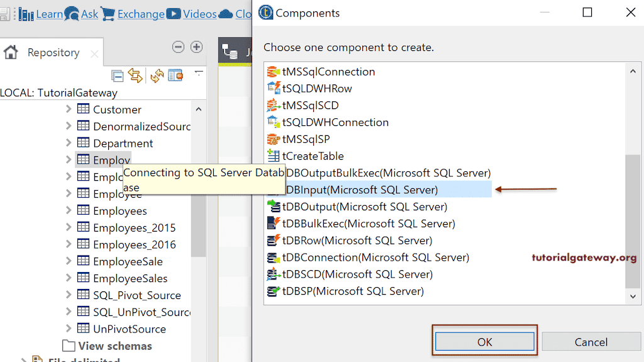This screenshot has width=644, height=362.
Task: Select tDBOutputBulkExec(Microsoft SQL Server) component
Action: (388, 173)
